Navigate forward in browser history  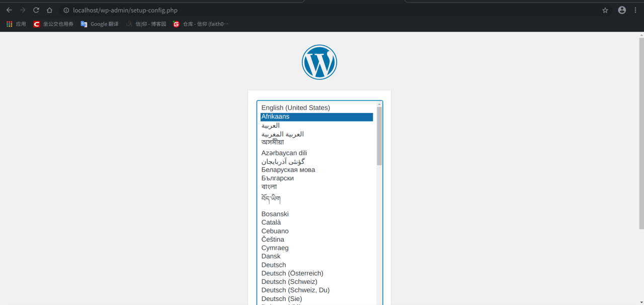pyautogui.click(x=22, y=10)
